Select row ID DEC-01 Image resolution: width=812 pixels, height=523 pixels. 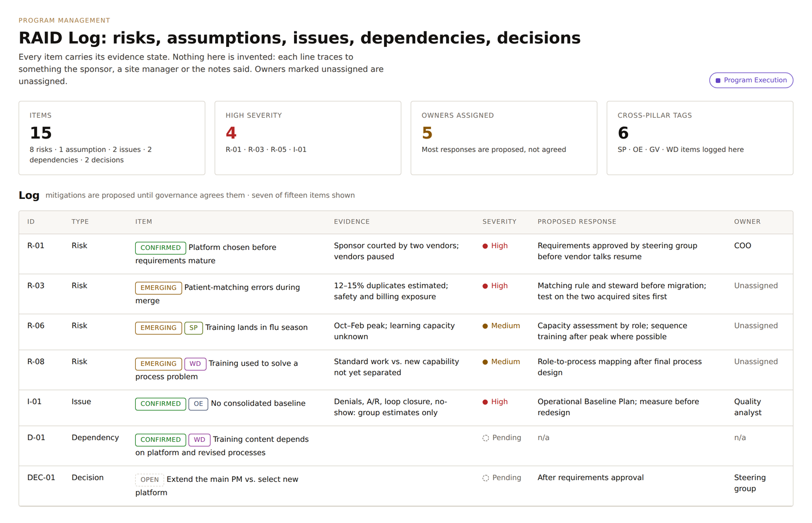[x=41, y=478]
